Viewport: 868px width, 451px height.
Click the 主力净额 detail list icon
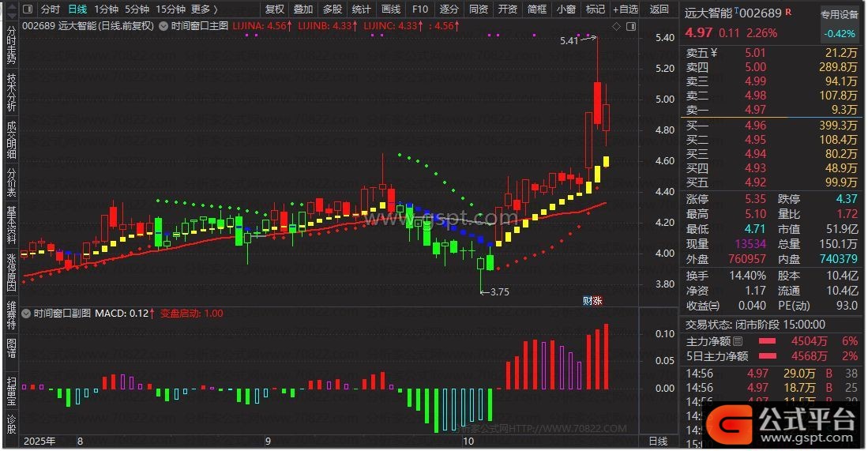(738, 341)
